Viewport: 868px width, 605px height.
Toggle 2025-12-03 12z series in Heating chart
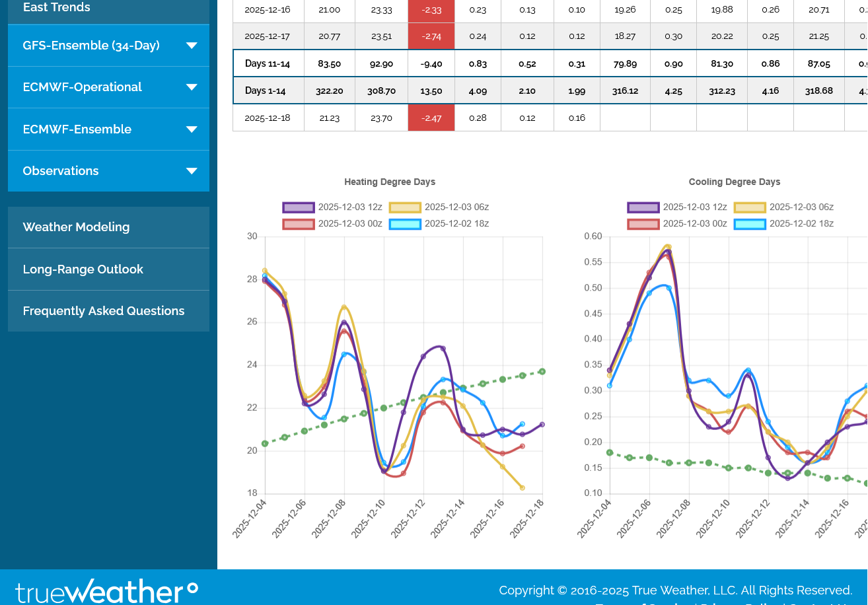tap(319, 207)
